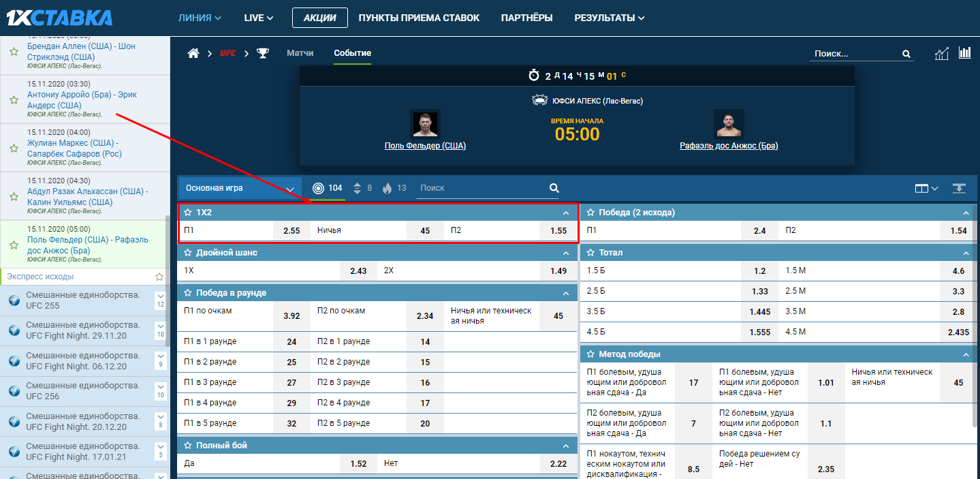Open the Поль Фельдер (США) fighter link

(425, 146)
